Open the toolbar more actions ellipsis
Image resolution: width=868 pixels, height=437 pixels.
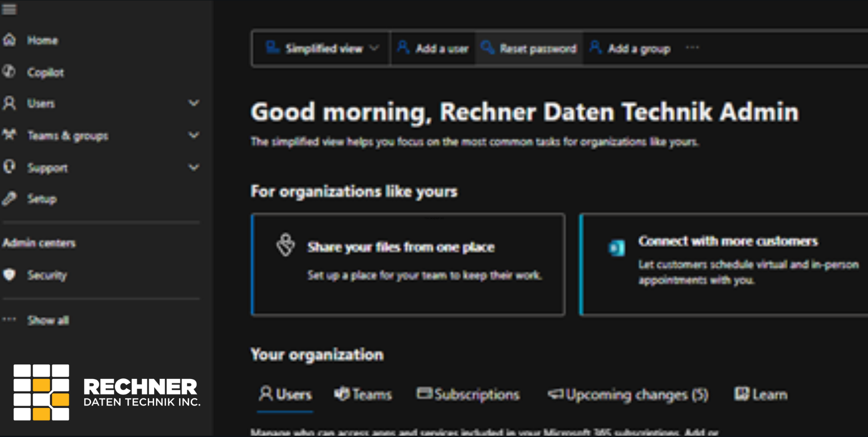(x=692, y=48)
